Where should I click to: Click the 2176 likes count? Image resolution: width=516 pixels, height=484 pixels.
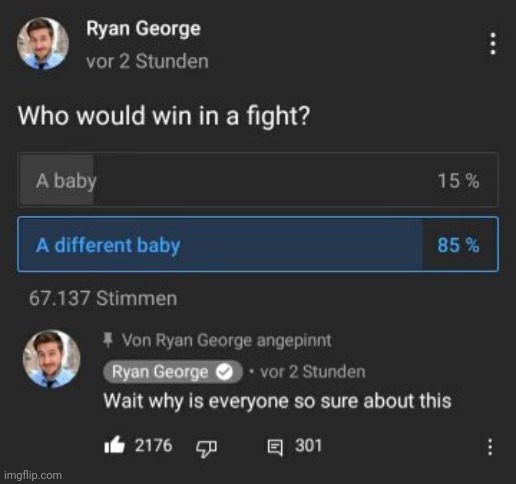coord(153,445)
